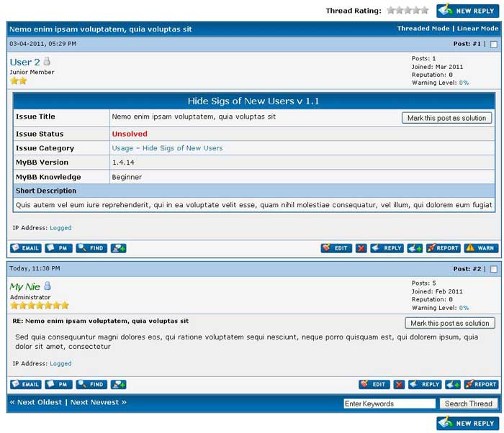Click the Warn button on post #1
504x433 pixels.
tap(481, 248)
